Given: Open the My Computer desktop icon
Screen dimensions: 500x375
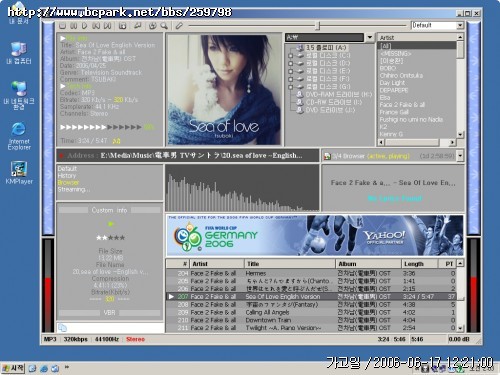Looking at the screenshot, I should [19, 53].
